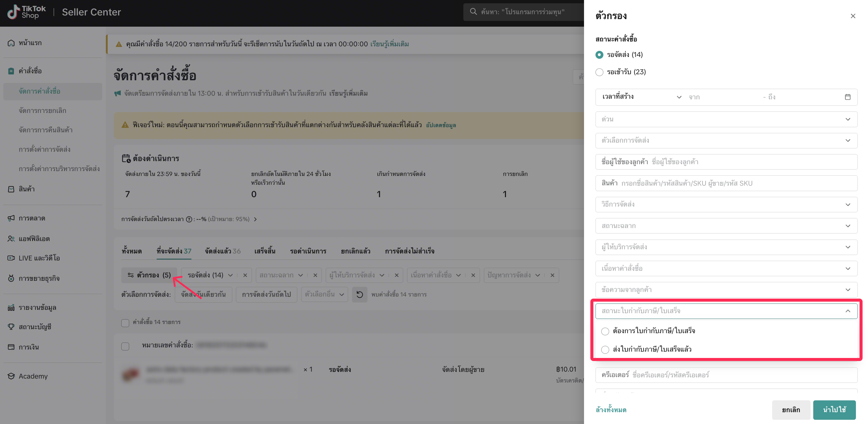The image size is (868, 424).
Task: Select ต้องการใบกำกับภาษี/ใบเสร็จ radio option
Action: pyautogui.click(x=605, y=331)
